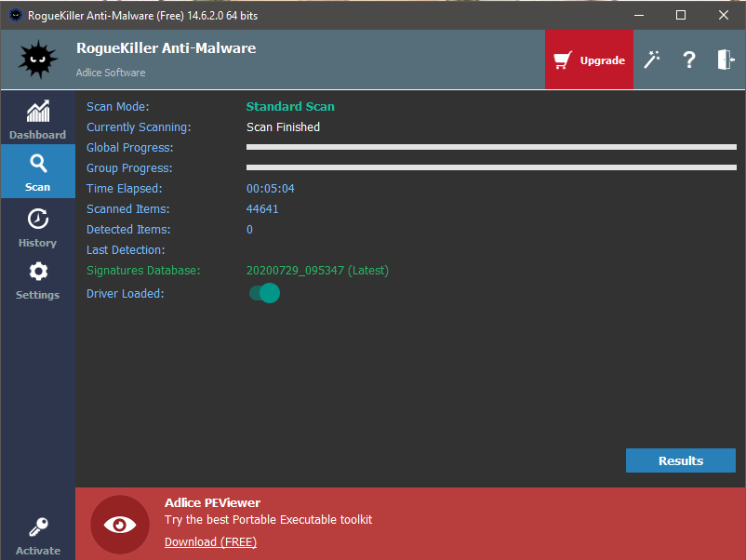Click the signatures database version 20200729_095347
The width and height of the screenshot is (746, 560).
point(295,271)
